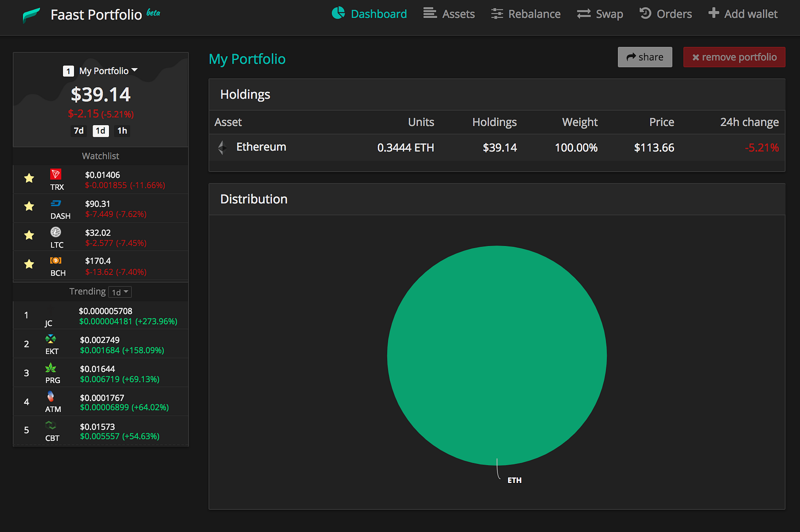Open the Assets tab
Viewport: 800px width, 532px height.
[449, 14]
